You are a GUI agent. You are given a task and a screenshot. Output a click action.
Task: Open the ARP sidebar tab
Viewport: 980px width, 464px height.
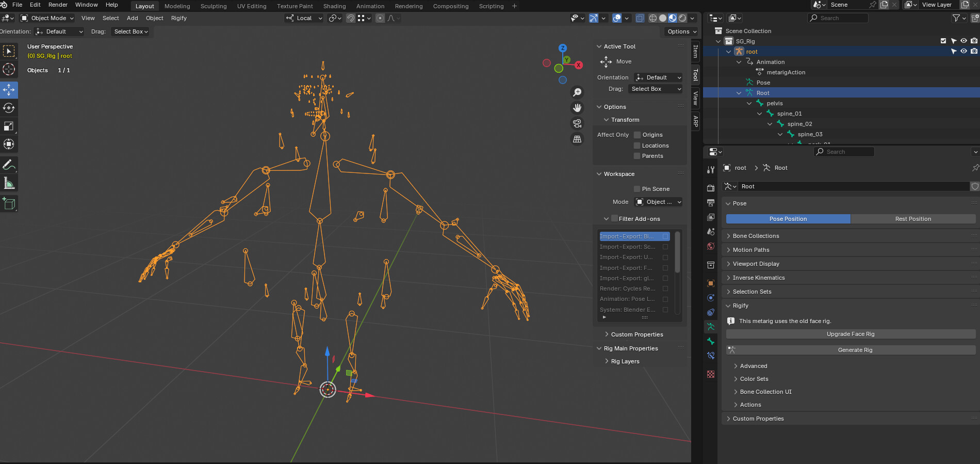click(696, 121)
